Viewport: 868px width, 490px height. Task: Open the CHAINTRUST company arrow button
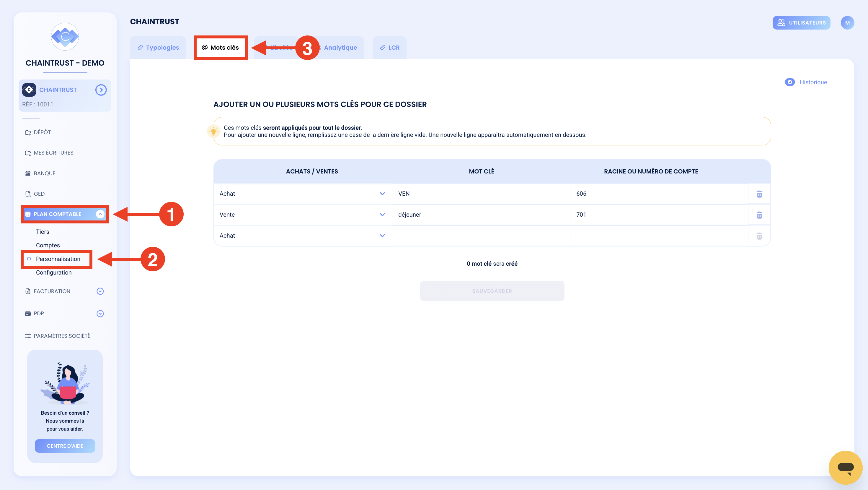tap(101, 90)
